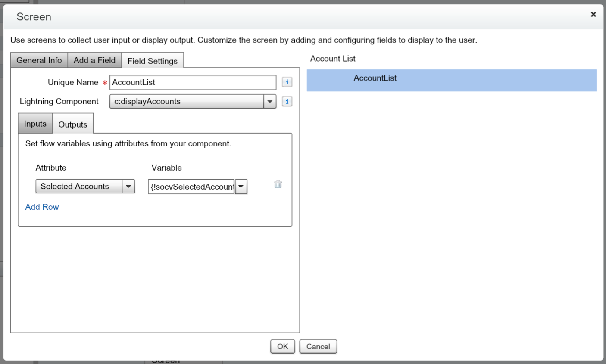Switch to the Add a Field tab
The image size is (606, 364).
[x=94, y=60]
